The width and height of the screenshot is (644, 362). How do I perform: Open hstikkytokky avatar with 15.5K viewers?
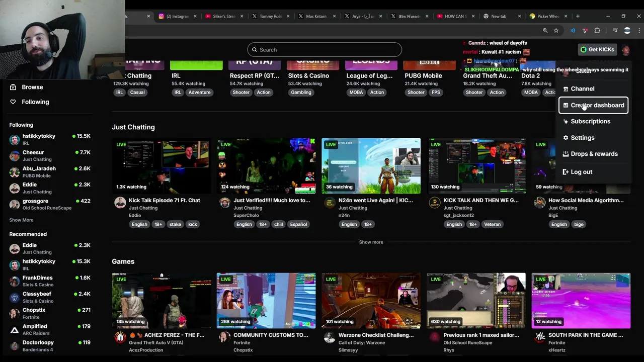click(15, 139)
